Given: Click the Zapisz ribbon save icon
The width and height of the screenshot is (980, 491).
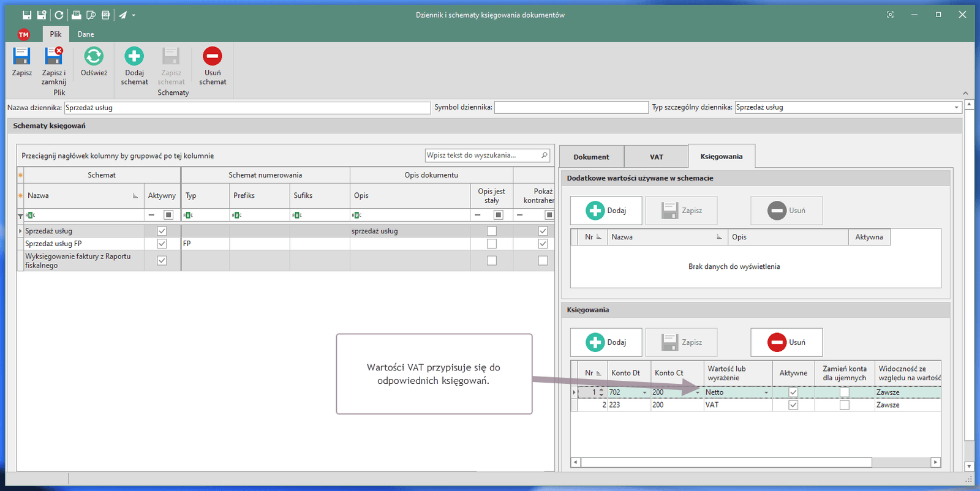Looking at the screenshot, I should pyautogui.click(x=21, y=57).
